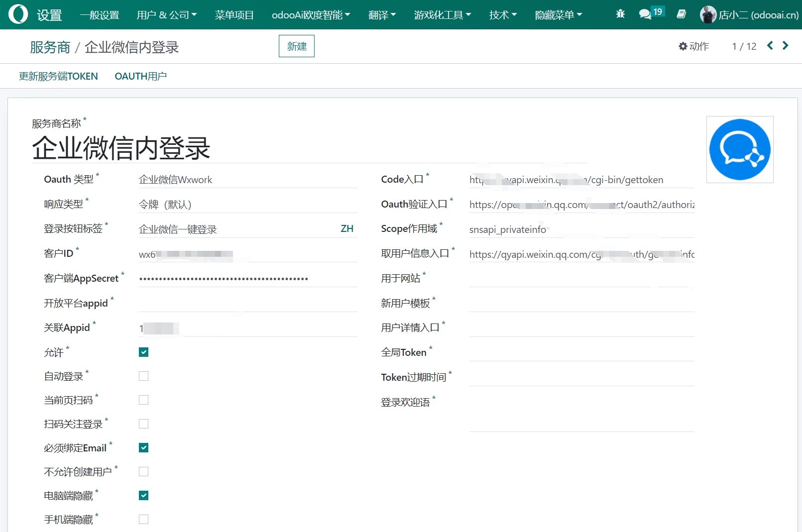The height and width of the screenshot is (532, 802).
Task: Open the Oauth 类型 dropdown
Action: pyautogui.click(x=248, y=180)
